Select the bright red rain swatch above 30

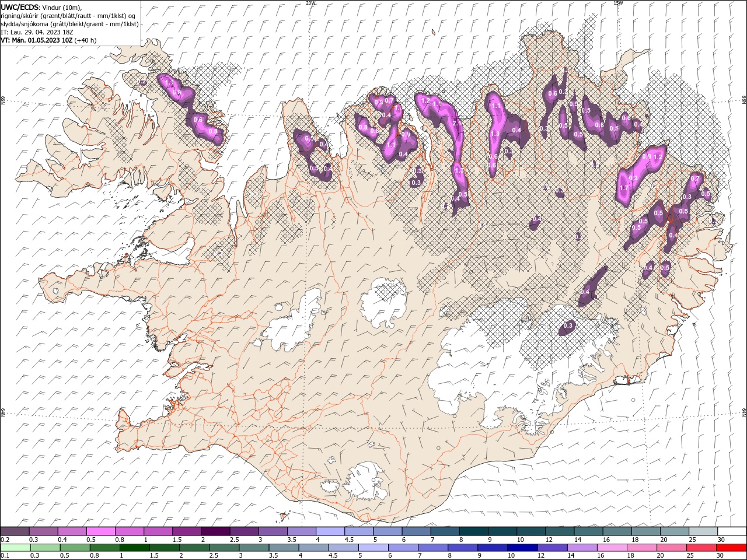click(x=732, y=548)
